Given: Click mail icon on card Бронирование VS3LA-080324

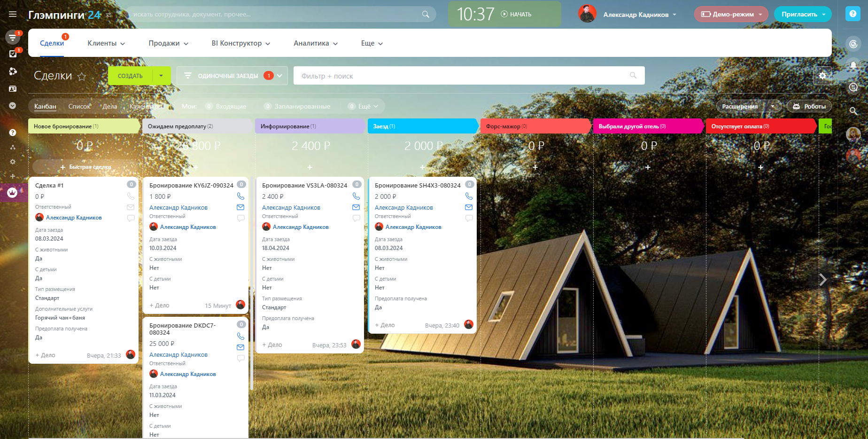Looking at the screenshot, I should pyautogui.click(x=356, y=207).
